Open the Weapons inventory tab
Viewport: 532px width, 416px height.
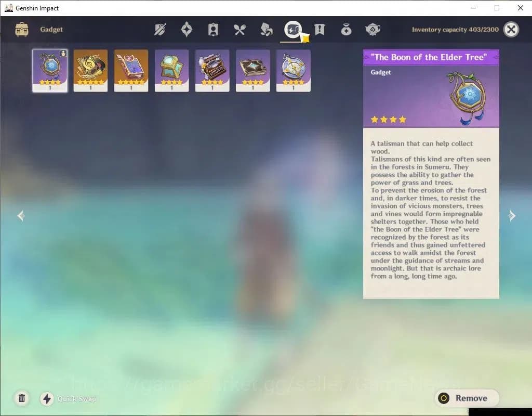(160, 30)
